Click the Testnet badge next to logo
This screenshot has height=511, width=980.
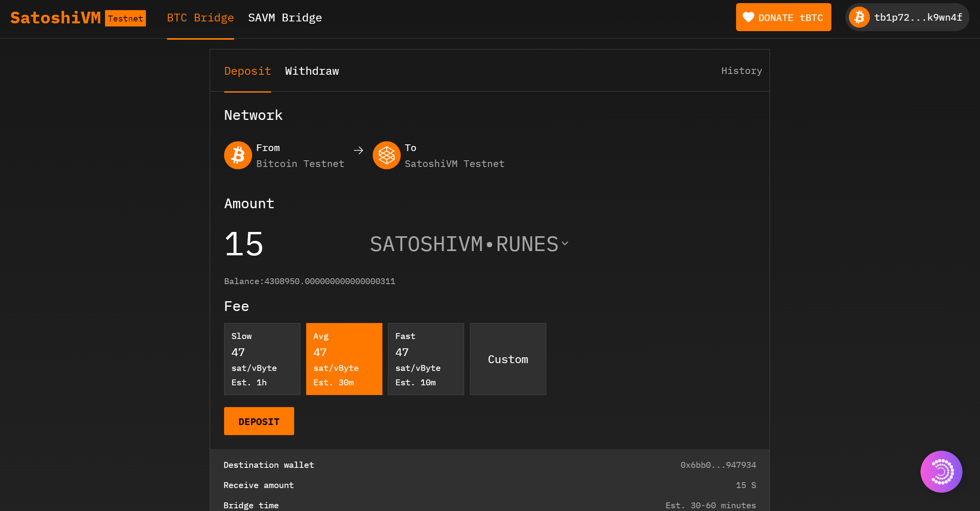coord(125,18)
